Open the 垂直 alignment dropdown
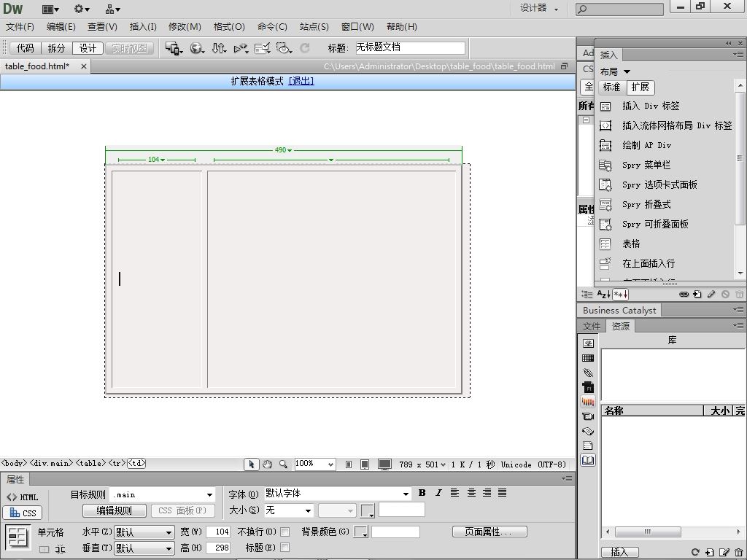This screenshot has width=747, height=560. pyautogui.click(x=144, y=548)
